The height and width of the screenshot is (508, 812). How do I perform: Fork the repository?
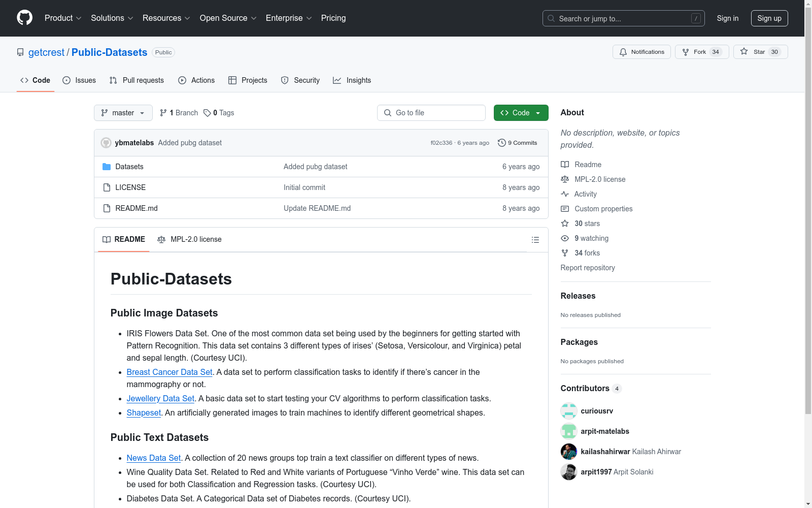tap(702, 52)
